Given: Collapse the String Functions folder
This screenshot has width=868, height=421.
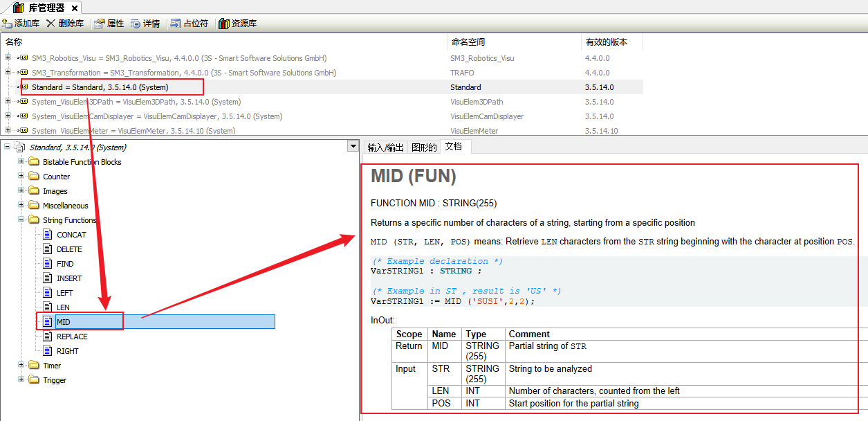Looking at the screenshot, I should 21,220.
